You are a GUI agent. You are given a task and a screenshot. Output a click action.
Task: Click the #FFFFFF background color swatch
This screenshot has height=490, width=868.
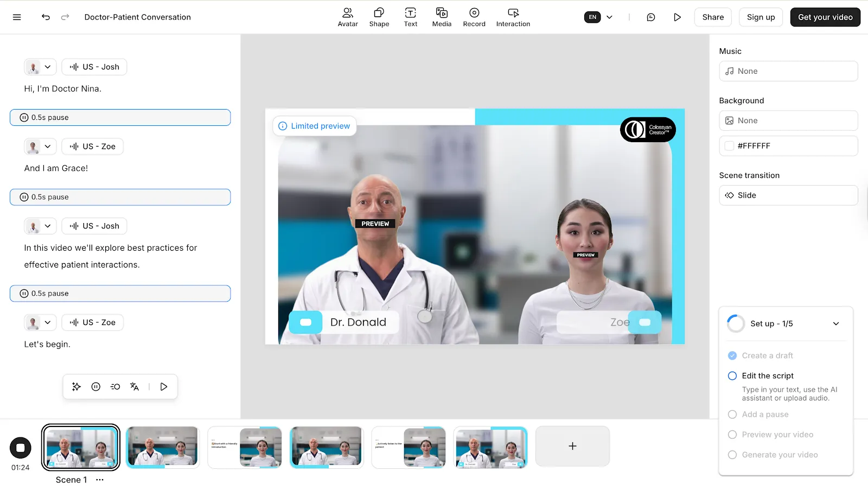[x=730, y=146]
